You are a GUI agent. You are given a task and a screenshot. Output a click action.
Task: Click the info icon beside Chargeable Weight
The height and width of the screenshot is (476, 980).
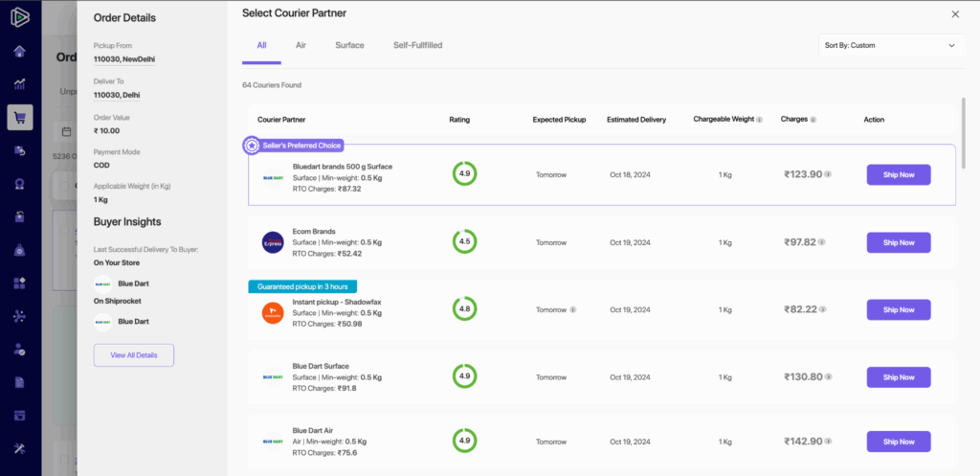(759, 120)
